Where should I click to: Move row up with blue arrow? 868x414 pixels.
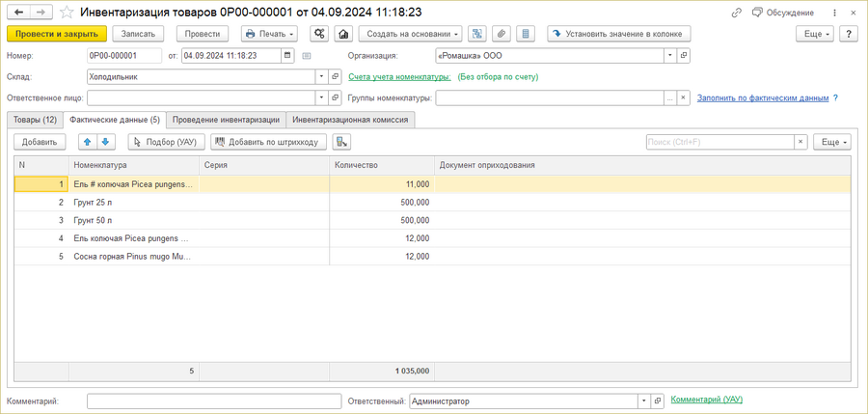(87, 142)
